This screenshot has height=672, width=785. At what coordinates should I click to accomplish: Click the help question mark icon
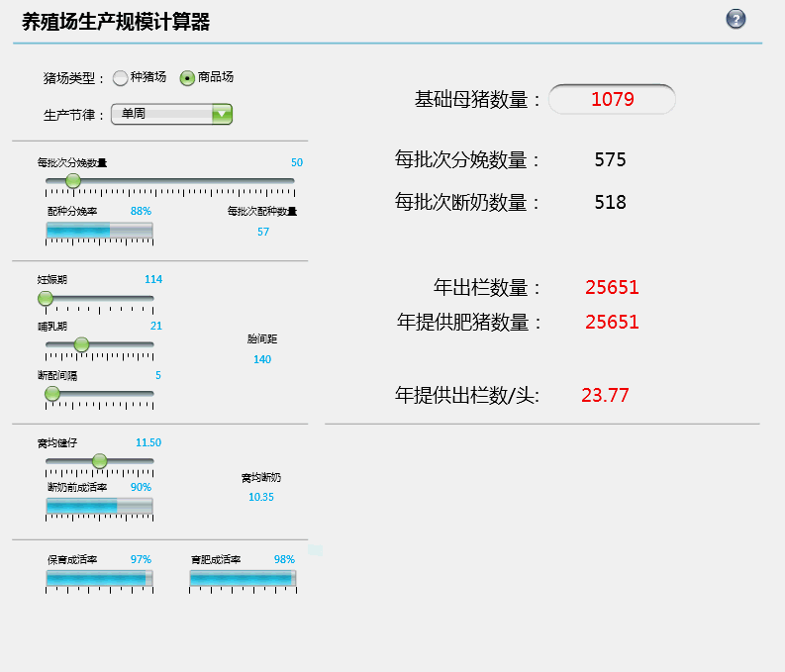[x=736, y=19]
